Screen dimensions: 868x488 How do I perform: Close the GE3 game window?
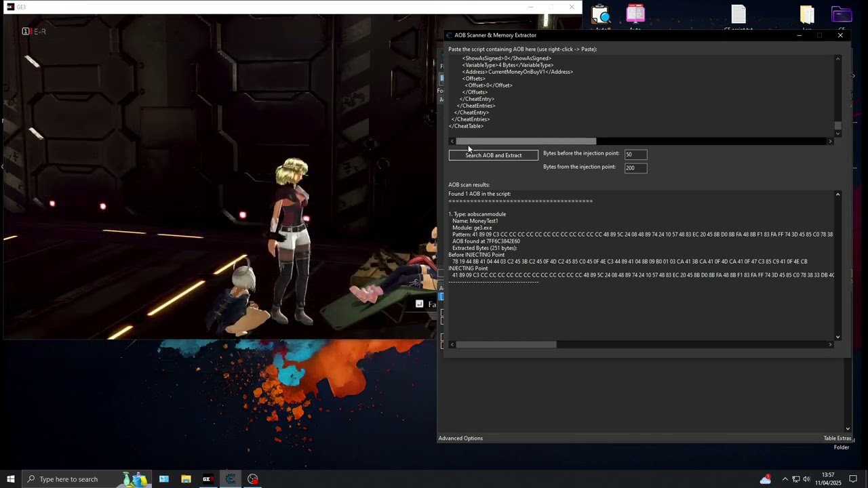pos(572,7)
